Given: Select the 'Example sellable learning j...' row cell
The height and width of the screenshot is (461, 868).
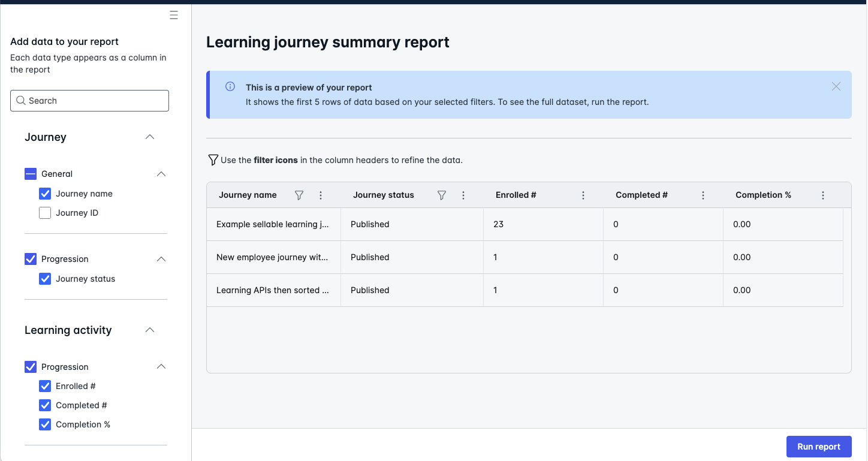Looking at the screenshot, I should tap(274, 225).
